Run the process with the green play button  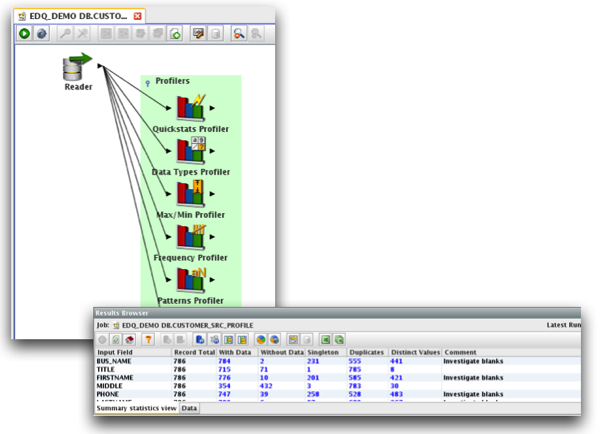pyautogui.click(x=24, y=34)
